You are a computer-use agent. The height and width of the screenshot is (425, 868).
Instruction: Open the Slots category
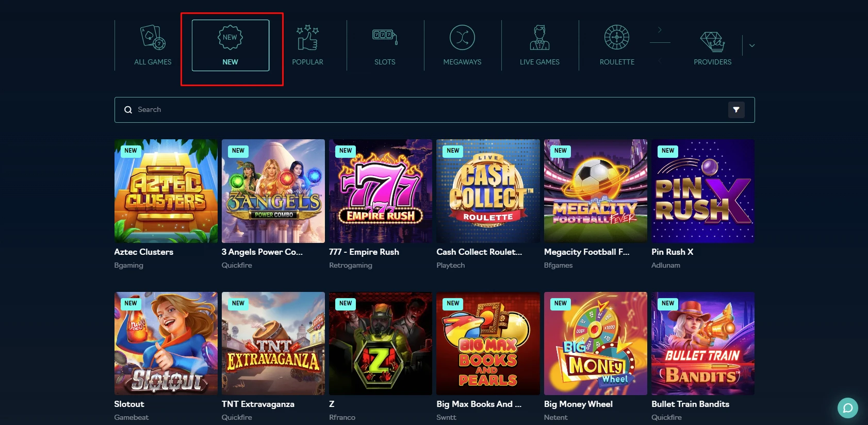385,45
